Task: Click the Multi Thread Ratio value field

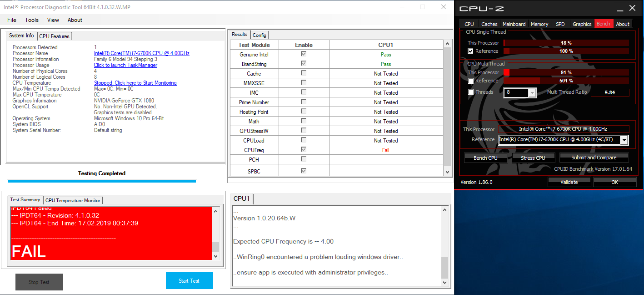Action: 610,92
